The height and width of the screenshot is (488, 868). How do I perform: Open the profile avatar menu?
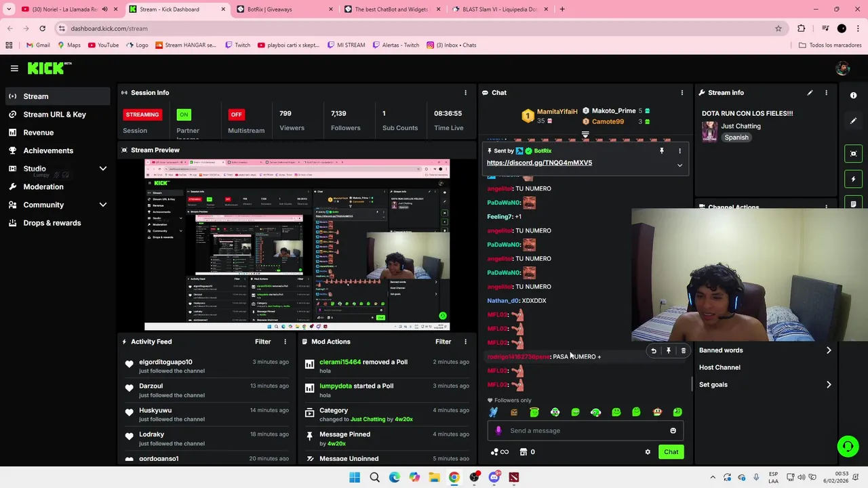(843, 68)
